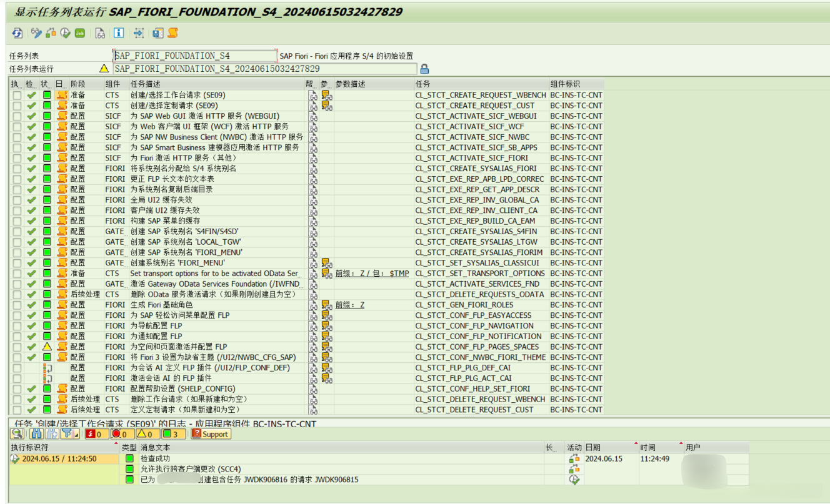Open help document icon for 构建 SAP 菜单的缓存 row
830x504 pixels.
312,221
